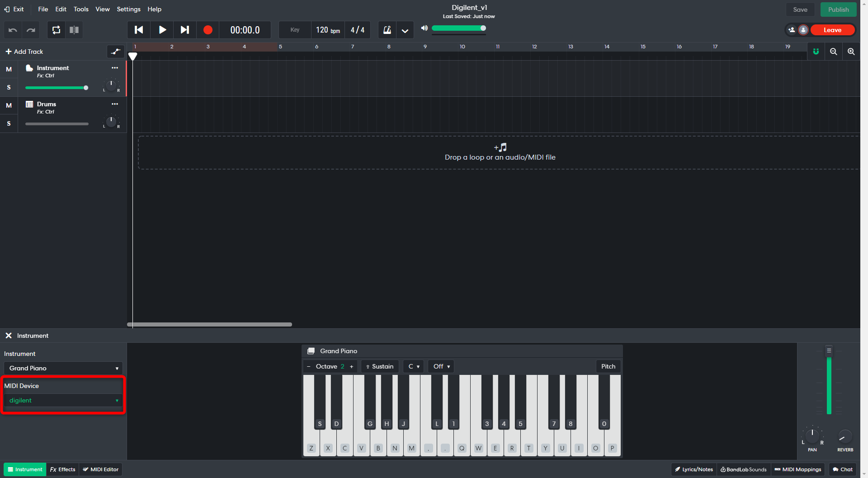Open the Drums track options menu
The height and width of the screenshot is (478, 868).
tap(115, 104)
